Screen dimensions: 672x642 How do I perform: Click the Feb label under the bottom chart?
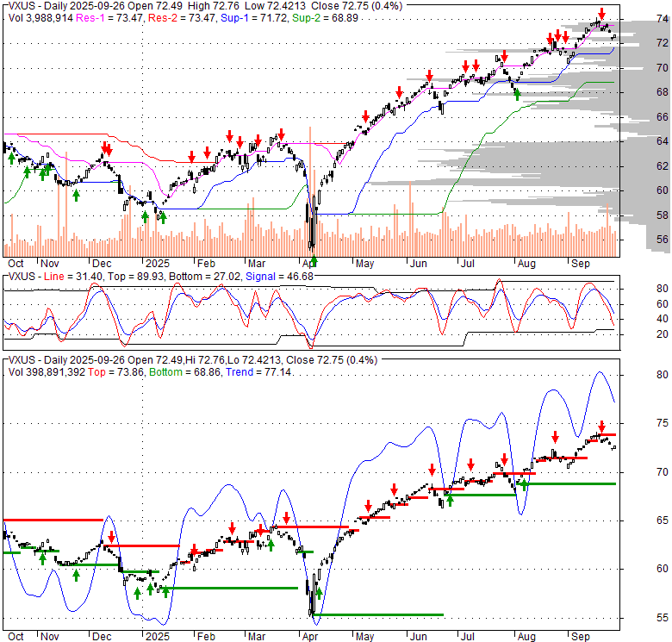[x=206, y=637]
